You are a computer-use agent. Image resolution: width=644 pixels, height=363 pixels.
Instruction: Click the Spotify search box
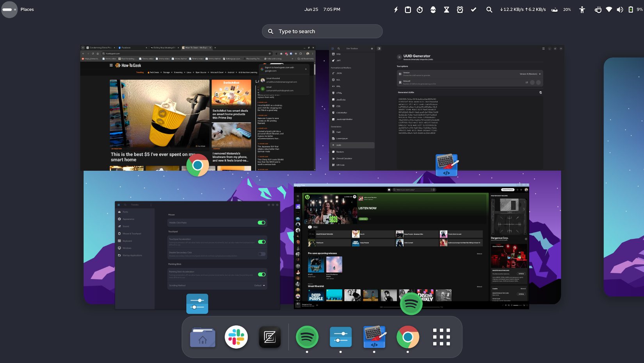click(x=414, y=190)
